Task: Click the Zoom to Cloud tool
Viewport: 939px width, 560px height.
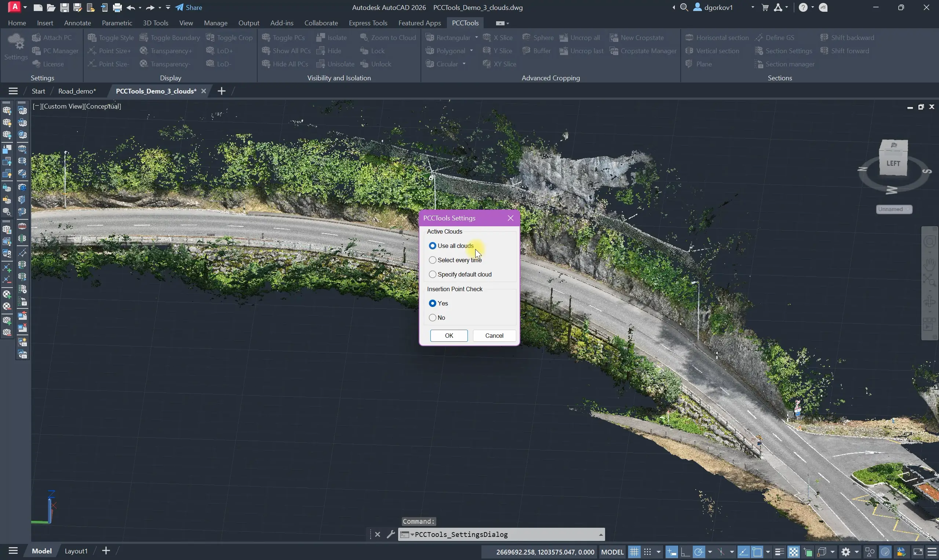Action: coord(388,37)
